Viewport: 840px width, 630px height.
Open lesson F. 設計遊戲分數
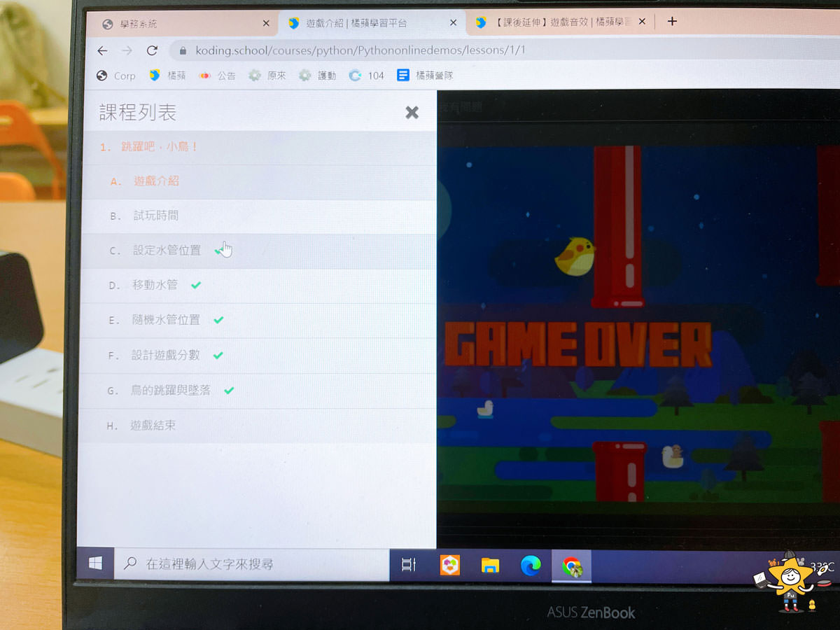pyautogui.click(x=257, y=356)
